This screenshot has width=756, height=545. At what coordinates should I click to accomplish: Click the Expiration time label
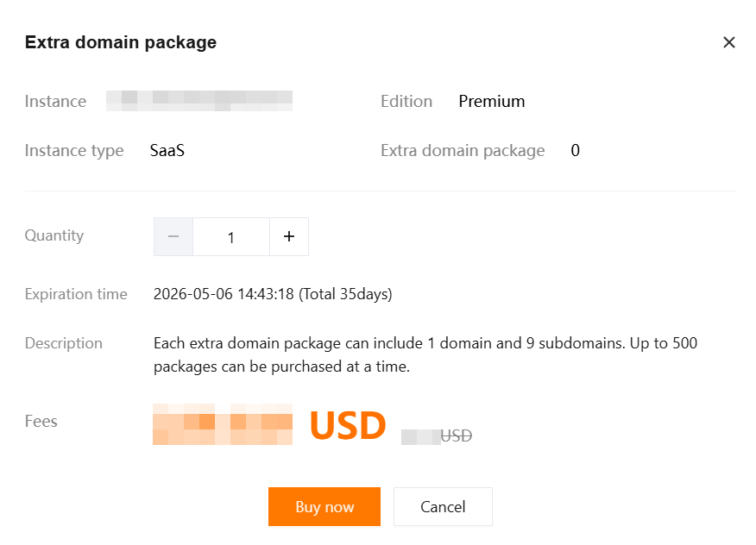coord(76,294)
